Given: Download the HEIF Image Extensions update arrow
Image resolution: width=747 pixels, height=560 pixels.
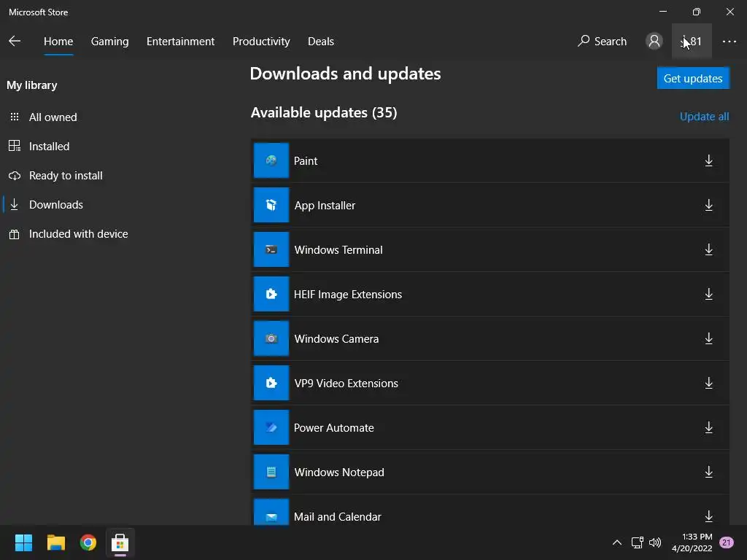Looking at the screenshot, I should [x=708, y=294].
